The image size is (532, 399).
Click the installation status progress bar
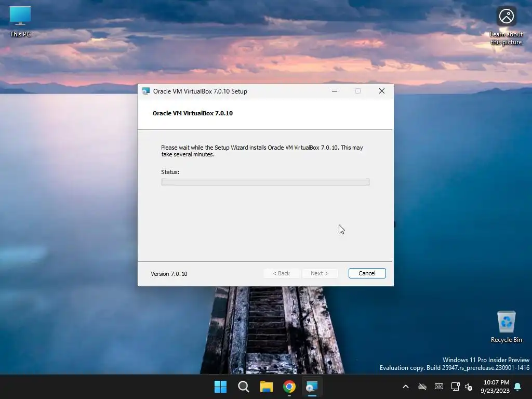265,182
